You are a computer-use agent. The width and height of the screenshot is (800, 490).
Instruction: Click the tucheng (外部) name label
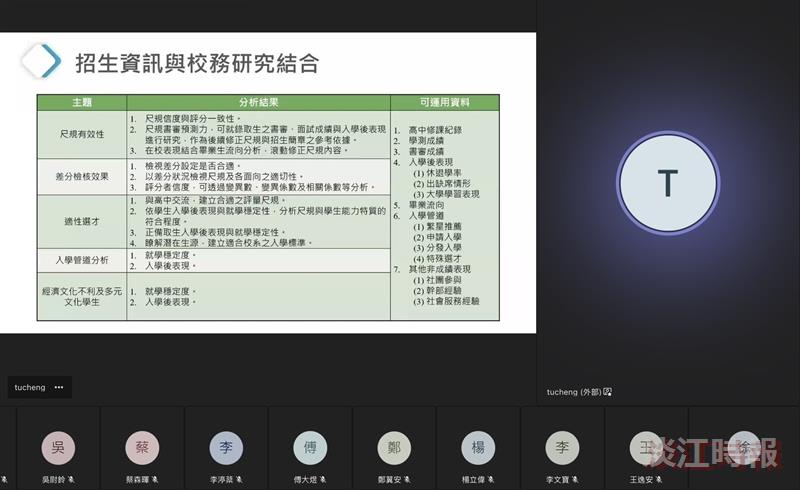point(574,392)
